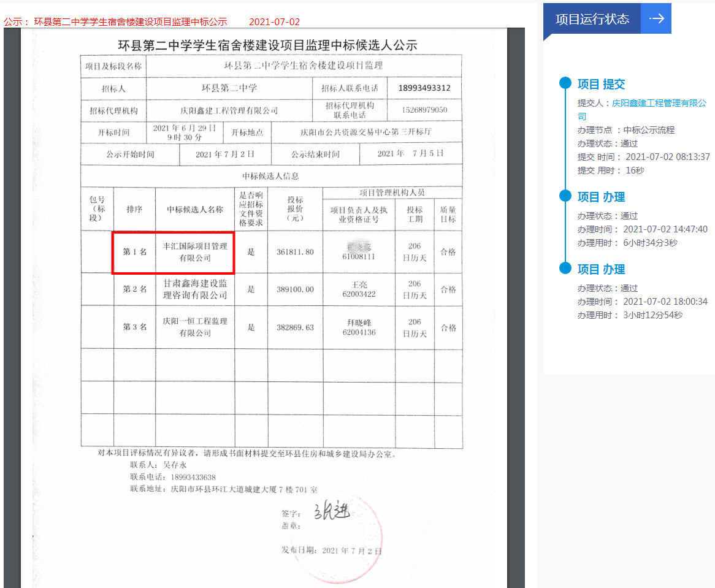The height and width of the screenshot is (588, 715).
Task: Click 庆阳鑫建工程管理有限公司 in the document table
Action: pos(229,110)
